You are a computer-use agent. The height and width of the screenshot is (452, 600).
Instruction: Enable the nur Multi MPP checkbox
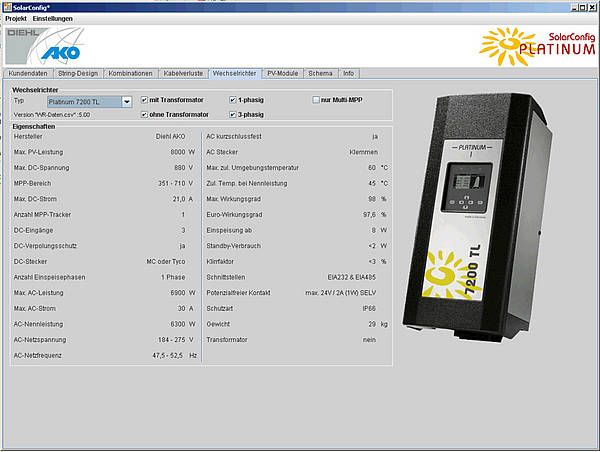coord(316,100)
